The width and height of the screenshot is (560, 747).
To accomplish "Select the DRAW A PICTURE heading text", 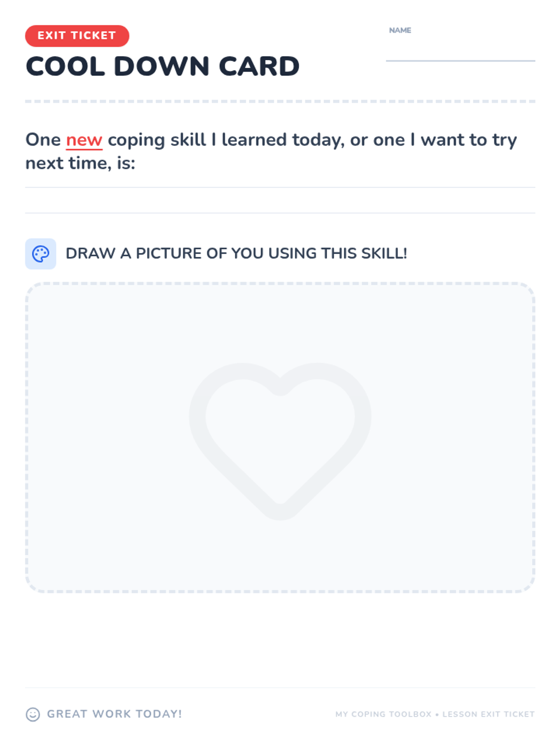I will (x=236, y=254).
